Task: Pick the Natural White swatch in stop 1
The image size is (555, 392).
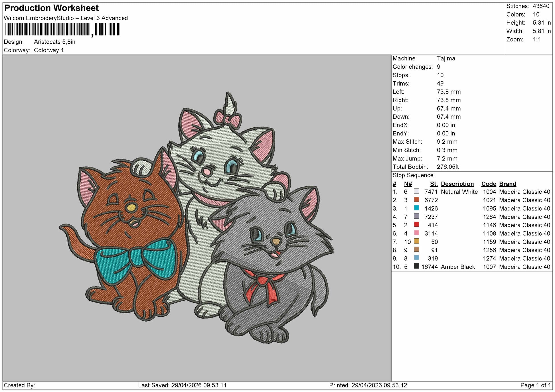Action: pyautogui.click(x=417, y=191)
